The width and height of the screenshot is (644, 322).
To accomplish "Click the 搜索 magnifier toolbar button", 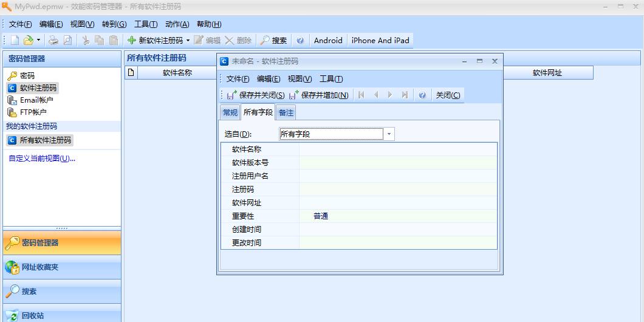I will click(x=274, y=40).
